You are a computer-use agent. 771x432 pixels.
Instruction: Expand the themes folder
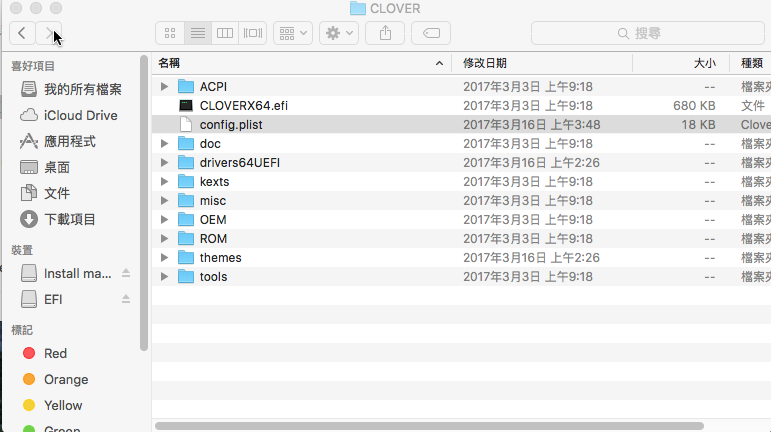click(164, 258)
